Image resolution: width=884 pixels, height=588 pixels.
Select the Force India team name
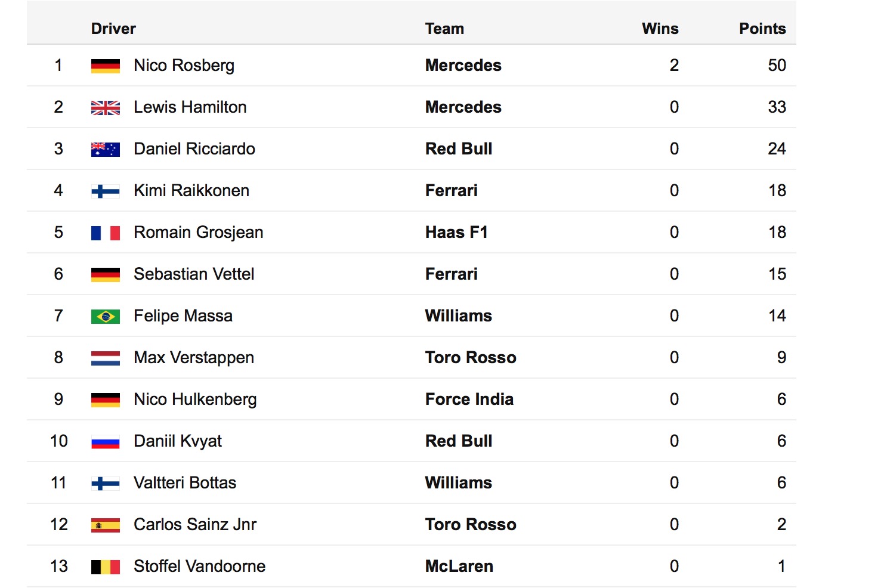pyautogui.click(x=469, y=399)
